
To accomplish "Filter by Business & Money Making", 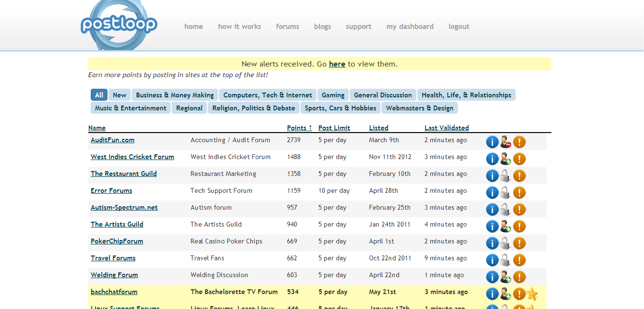I will pos(175,95).
